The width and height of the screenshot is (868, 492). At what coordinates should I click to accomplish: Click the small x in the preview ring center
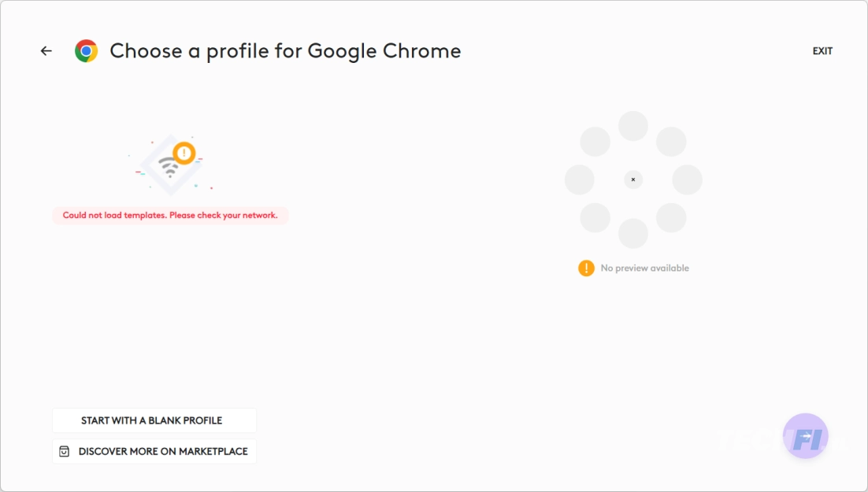(632, 179)
